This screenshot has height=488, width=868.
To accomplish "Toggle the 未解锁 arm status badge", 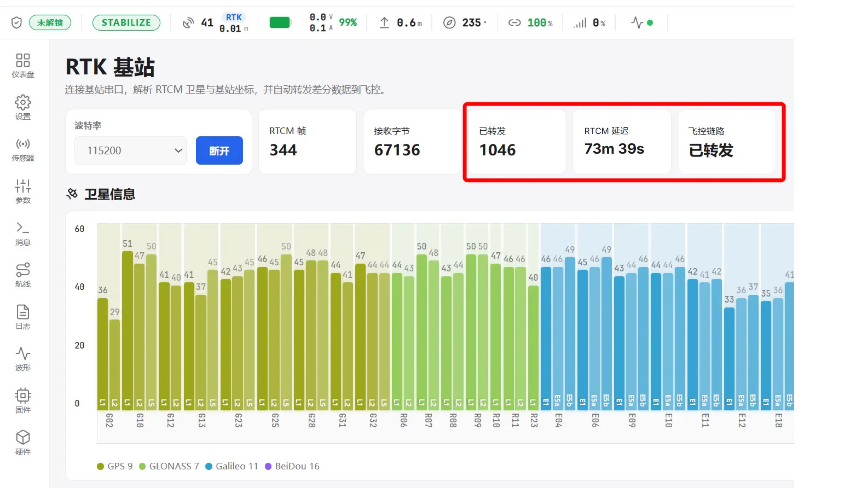I will pos(50,23).
